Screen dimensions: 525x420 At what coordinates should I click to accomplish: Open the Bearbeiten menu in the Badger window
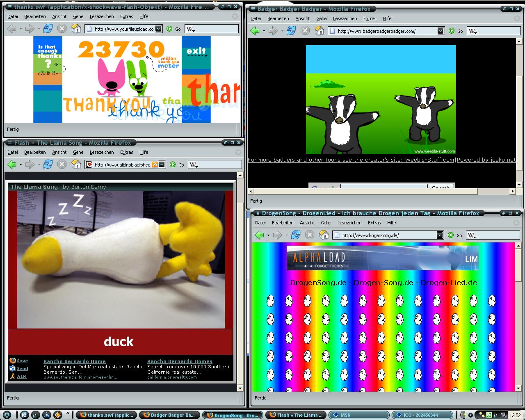[x=278, y=18]
